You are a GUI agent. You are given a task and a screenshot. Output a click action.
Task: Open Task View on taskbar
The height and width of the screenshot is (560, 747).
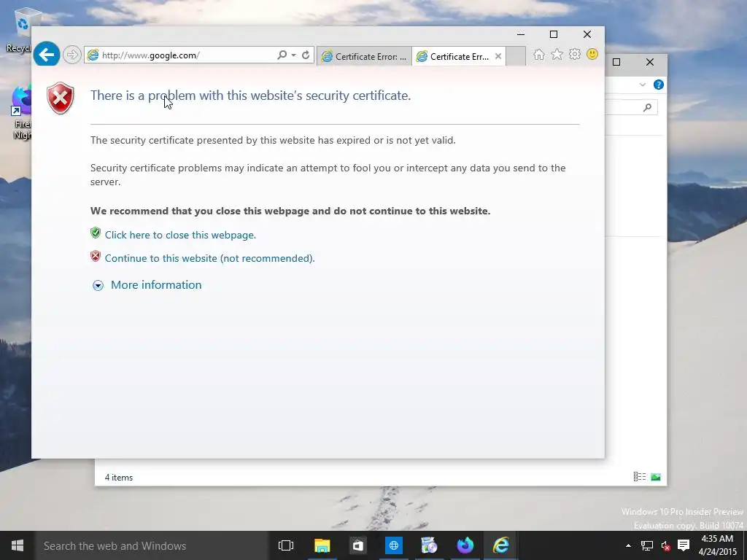coord(286,545)
